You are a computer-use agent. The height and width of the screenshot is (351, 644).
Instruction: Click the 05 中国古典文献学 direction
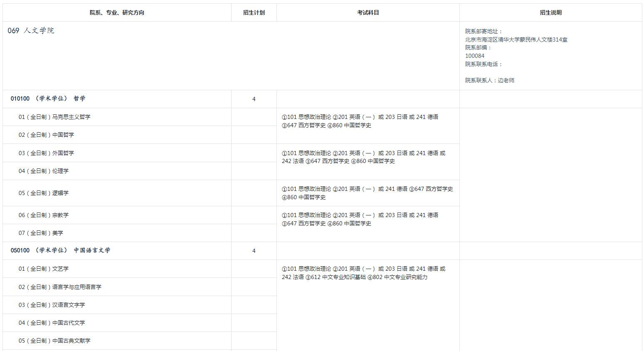coord(54,341)
